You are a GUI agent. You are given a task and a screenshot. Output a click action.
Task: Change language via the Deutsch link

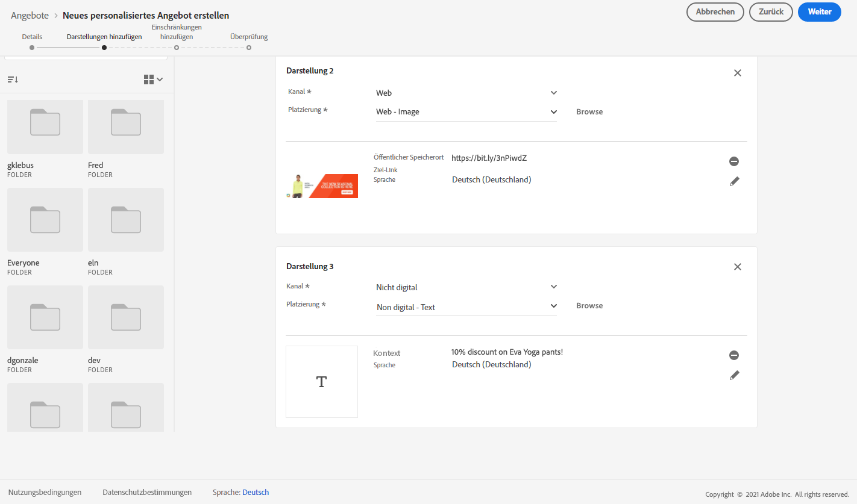256,493
